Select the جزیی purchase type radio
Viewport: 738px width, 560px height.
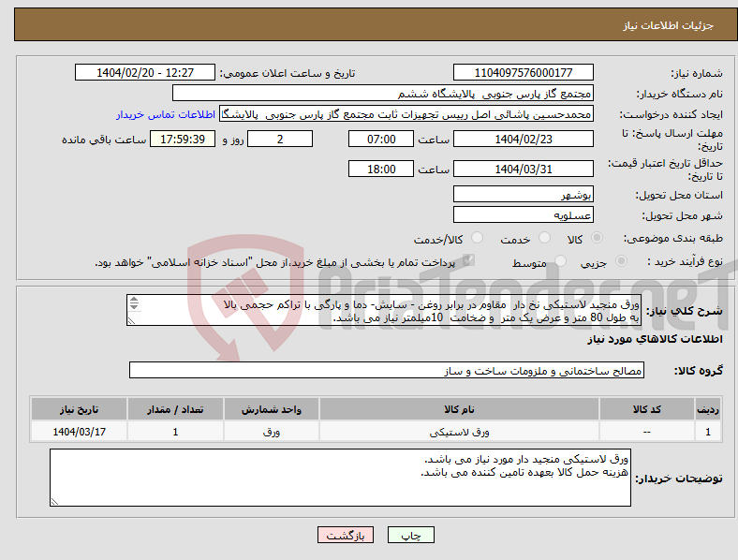point(621,260)
